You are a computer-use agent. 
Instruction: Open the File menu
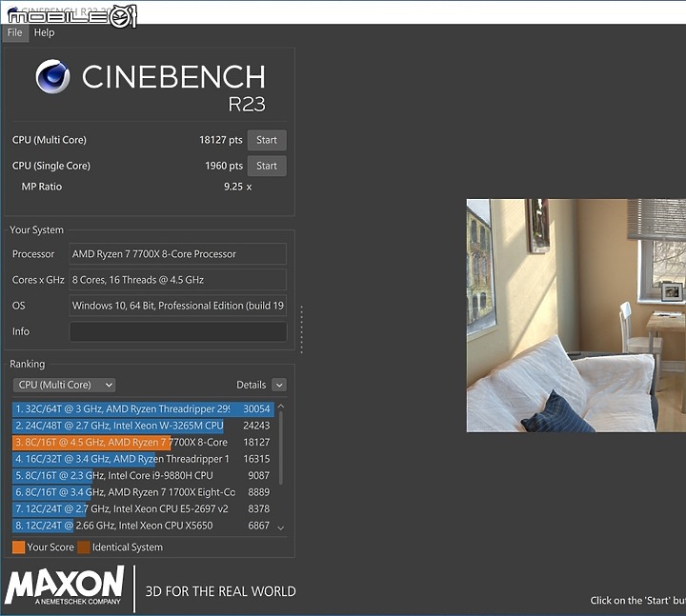pos(15,32)
